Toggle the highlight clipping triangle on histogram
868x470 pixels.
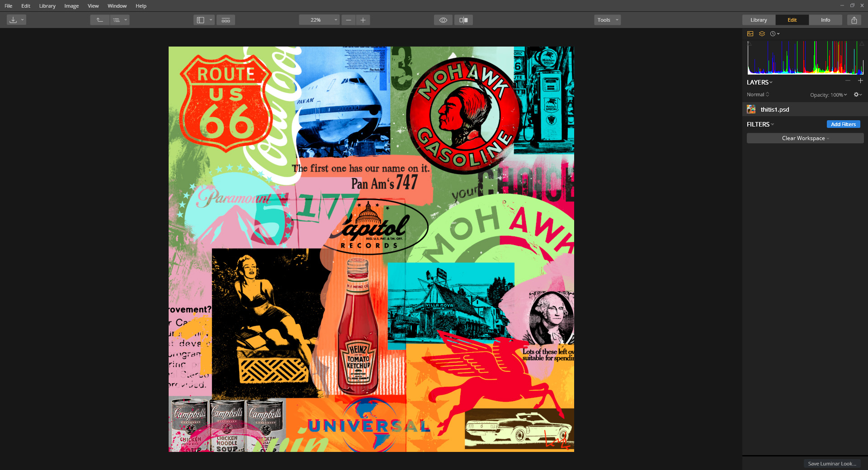[862, 43]
